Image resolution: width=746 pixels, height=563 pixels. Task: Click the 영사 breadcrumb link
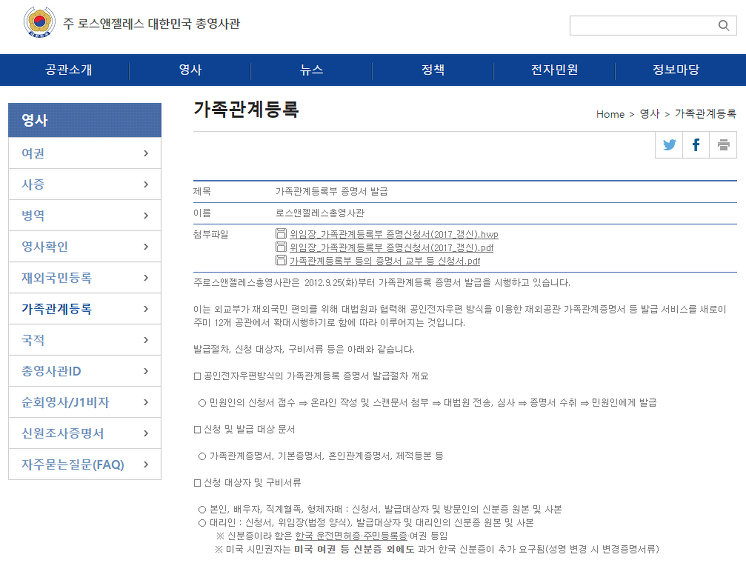click(649, 114)
